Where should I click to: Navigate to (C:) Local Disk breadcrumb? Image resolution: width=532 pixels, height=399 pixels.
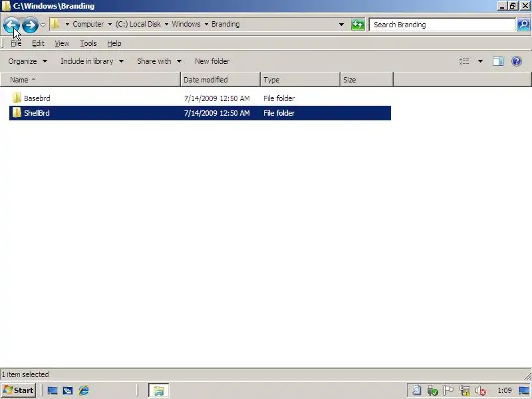[138, 24]
